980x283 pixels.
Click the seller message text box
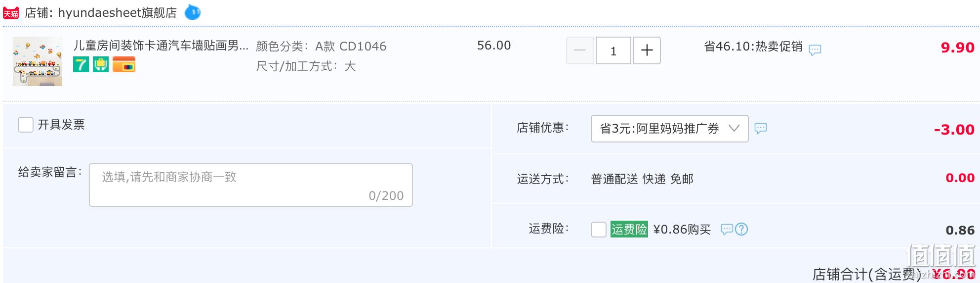[251, 185]
